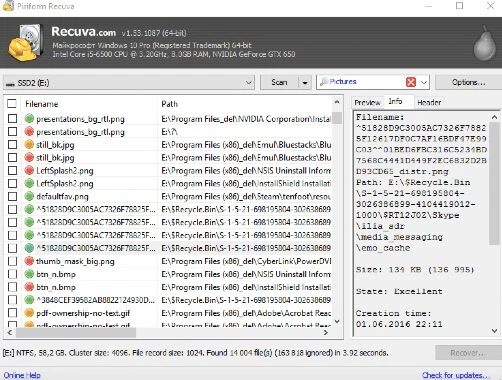Click orange status dot of pdf-ownership-no-text.gif
The image size is (502, 380).
(29, 313)
